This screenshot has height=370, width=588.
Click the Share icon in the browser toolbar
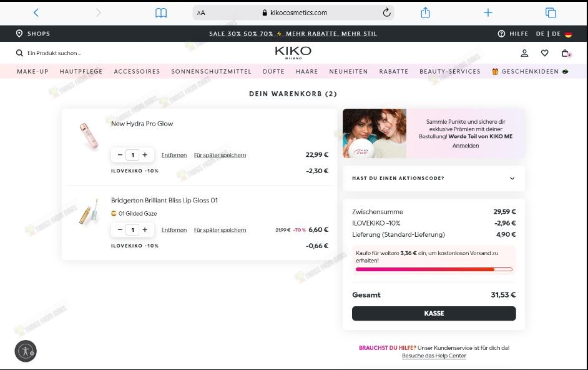pyautogui.click(x=425, y=12)
